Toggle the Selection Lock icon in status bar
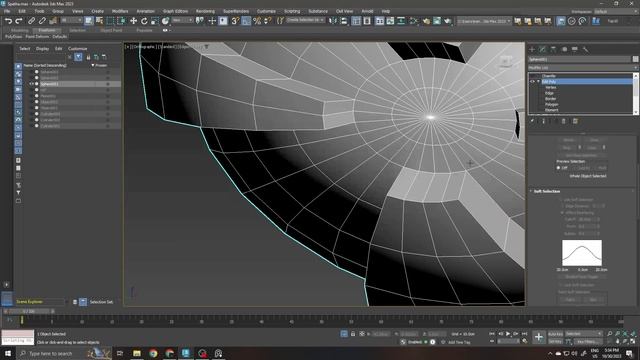Screen dimensions: 640x360 coord(353,334)
